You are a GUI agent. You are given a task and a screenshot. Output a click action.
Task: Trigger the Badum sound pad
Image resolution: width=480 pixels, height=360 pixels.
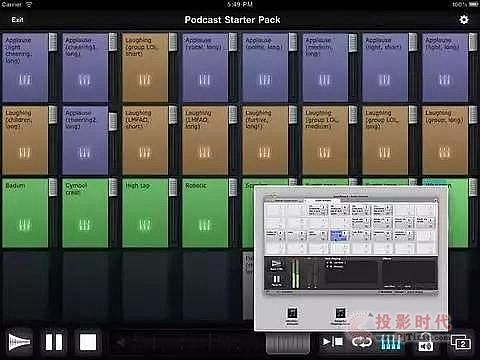[25, 213]
